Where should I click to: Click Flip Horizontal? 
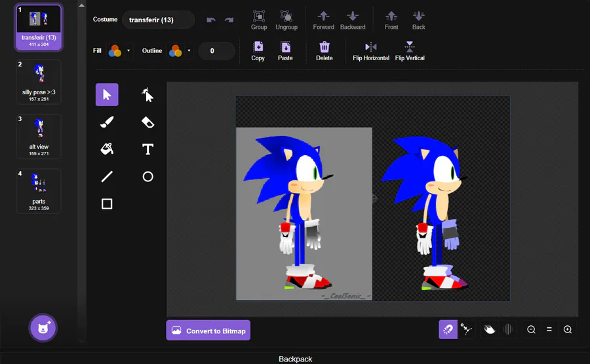[x=371, y=51]
